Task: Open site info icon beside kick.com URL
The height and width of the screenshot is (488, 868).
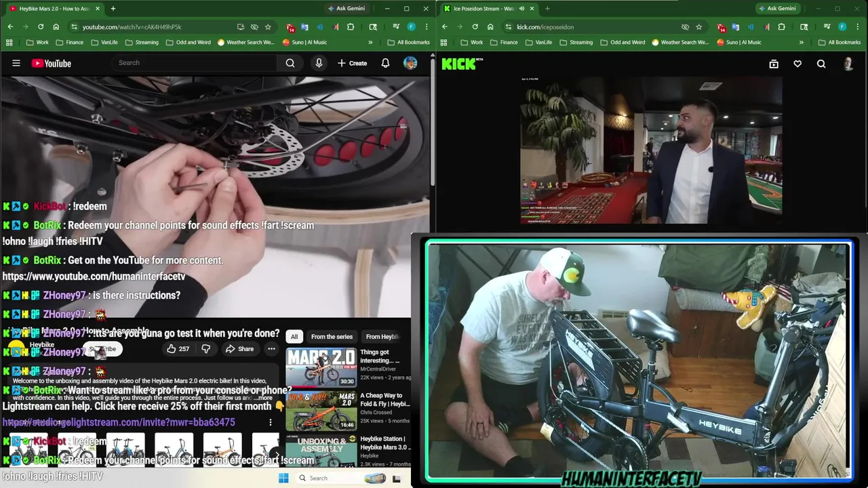Action: [x=508, y=26]
